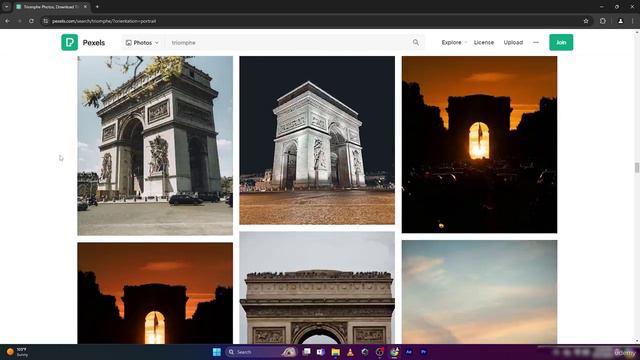Open the Windows Start menu

click(x=217, y=352)
